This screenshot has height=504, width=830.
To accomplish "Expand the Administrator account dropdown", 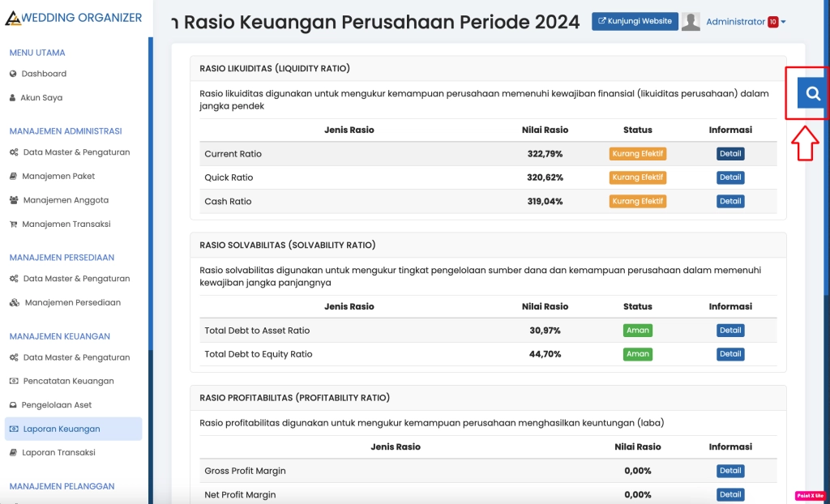I will tap(745, 22).
